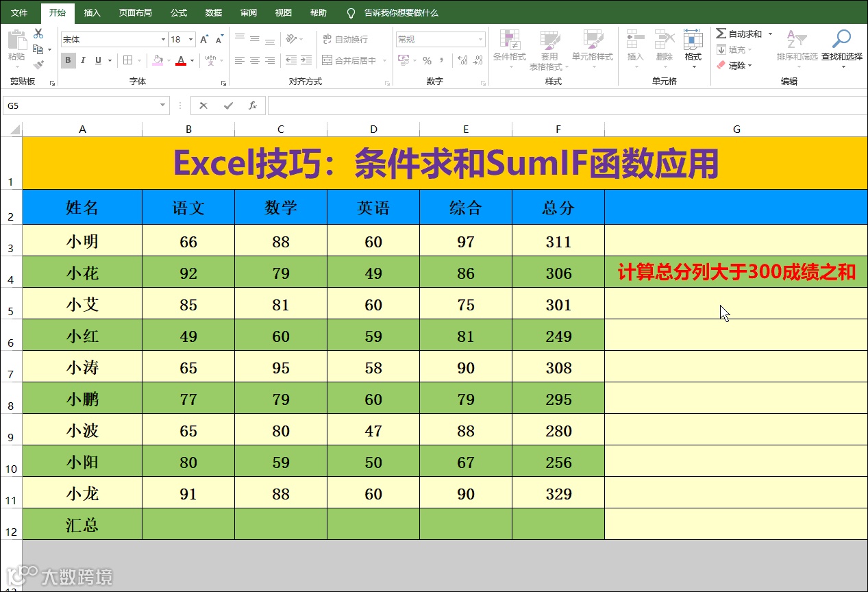
Task: Toggle Underline formatting button
Action: point(99,60)
